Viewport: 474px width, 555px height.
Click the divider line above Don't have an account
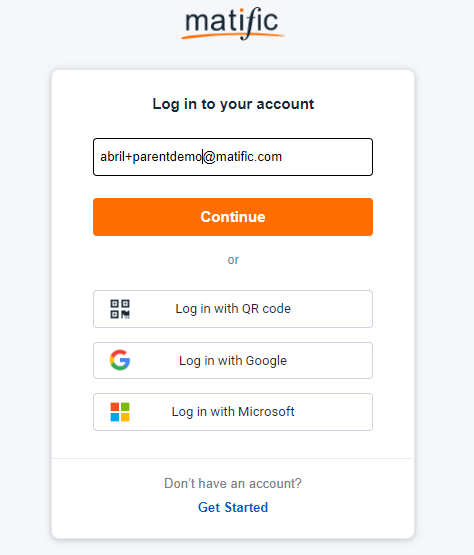click(233, 458)
